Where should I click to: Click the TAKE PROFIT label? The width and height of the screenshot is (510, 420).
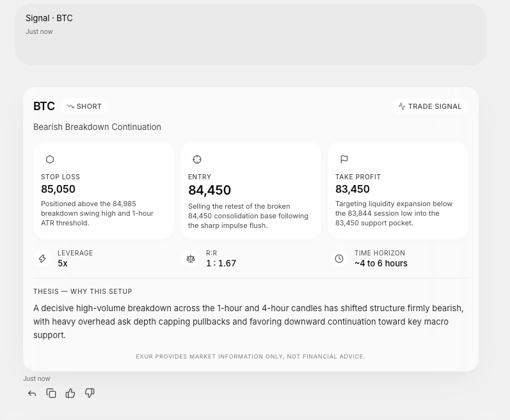[358, 177]
